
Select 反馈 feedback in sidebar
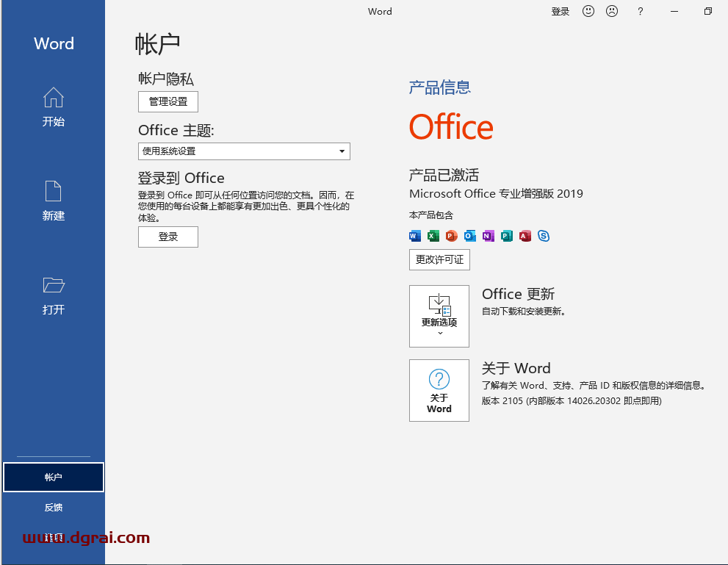point(54,508)
